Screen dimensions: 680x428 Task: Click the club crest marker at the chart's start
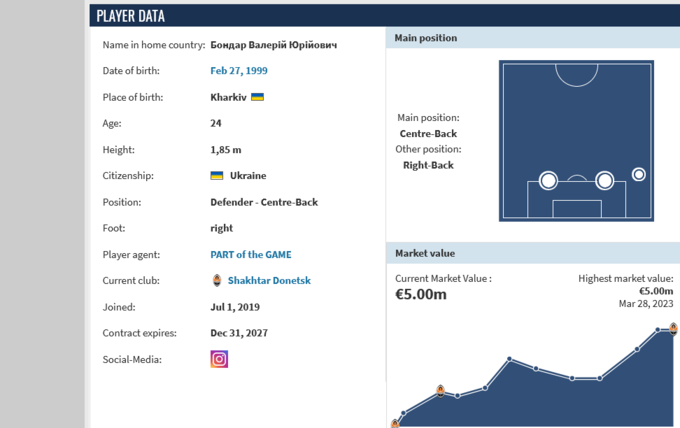point(395,424)
